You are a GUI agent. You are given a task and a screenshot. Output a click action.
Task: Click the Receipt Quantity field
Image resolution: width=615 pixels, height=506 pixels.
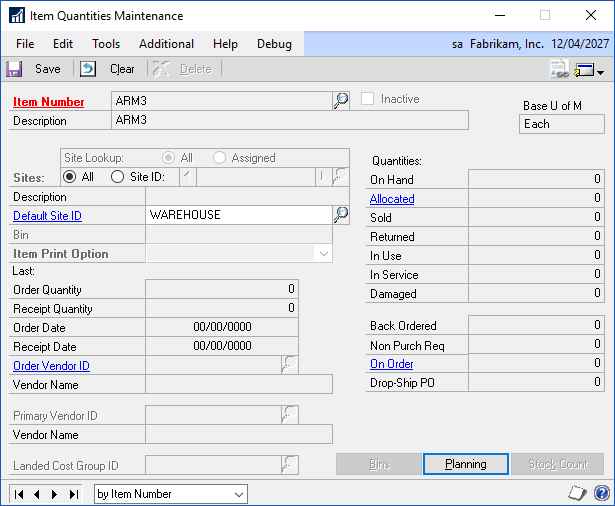click(x=222, y=308)
